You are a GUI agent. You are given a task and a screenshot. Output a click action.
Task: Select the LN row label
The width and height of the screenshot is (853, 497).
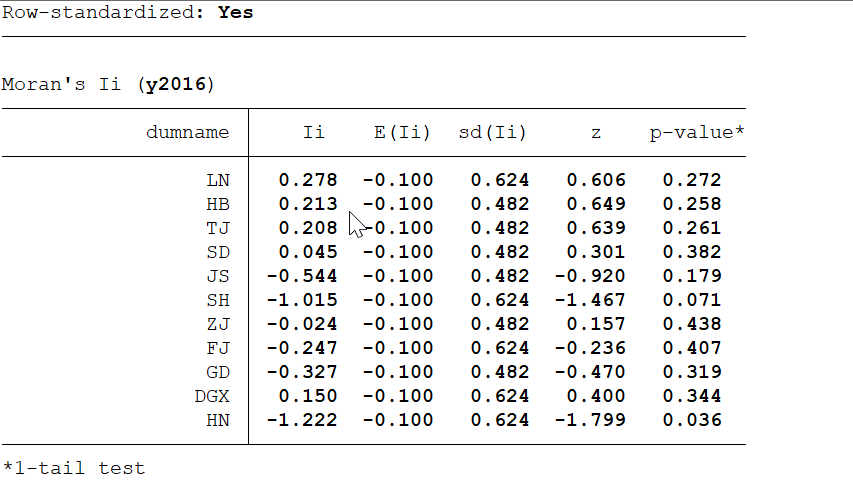(x=218, y=180)
